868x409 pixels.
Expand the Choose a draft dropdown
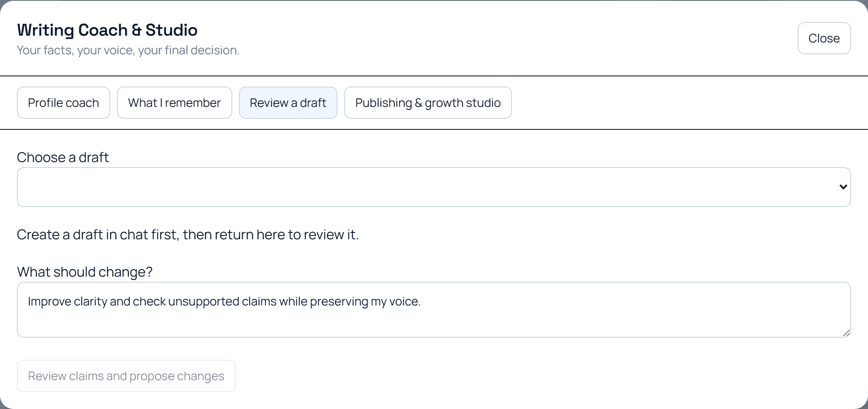434,187
